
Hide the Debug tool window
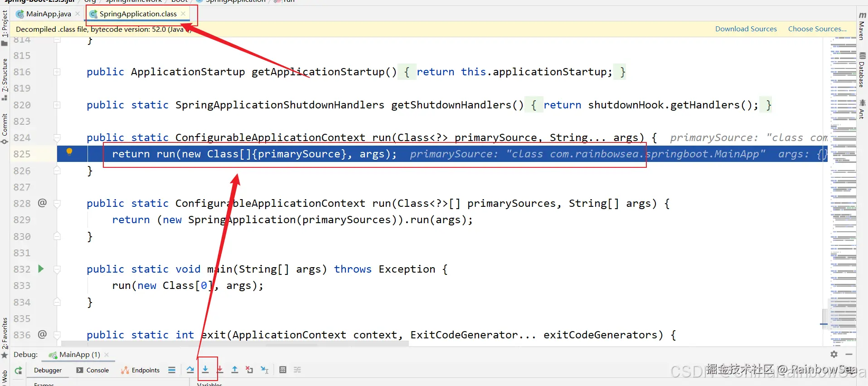tap(849, 354)
